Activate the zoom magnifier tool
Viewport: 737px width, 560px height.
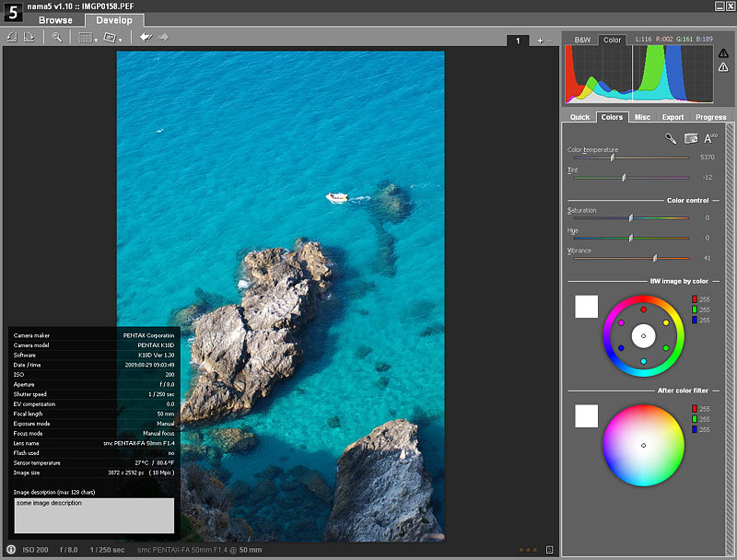point(56,37)
